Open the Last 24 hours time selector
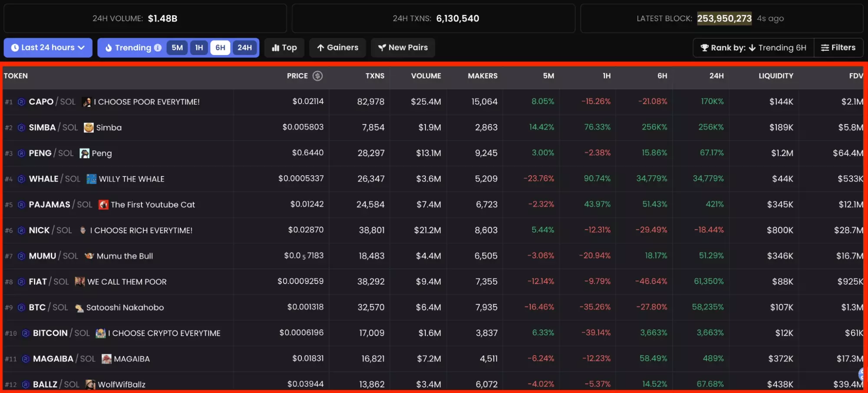 48,48
